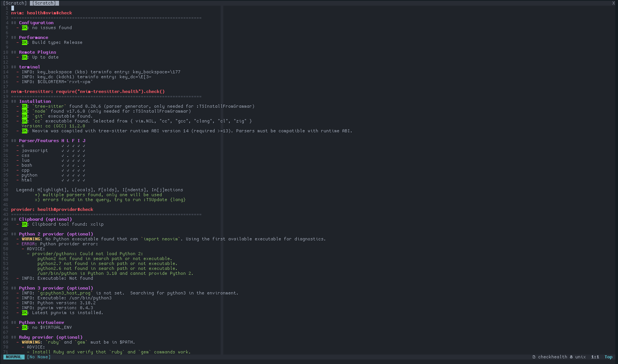
Task: Click the '## Installation' heading
Action: tap(31, 101)
